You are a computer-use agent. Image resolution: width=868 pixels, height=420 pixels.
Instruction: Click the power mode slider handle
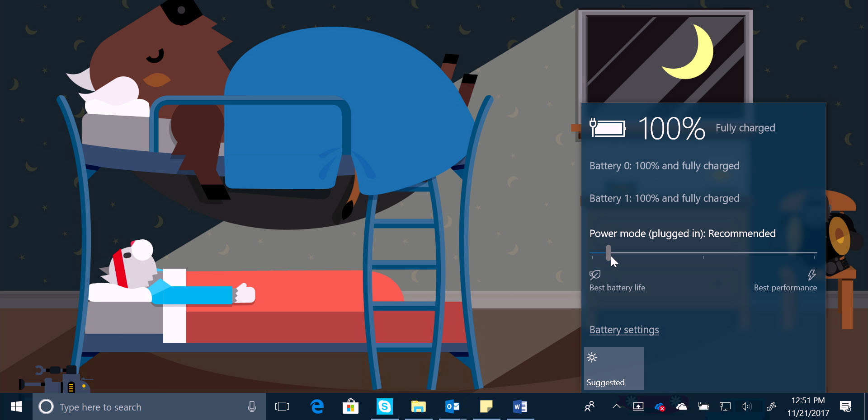(609, 253)
